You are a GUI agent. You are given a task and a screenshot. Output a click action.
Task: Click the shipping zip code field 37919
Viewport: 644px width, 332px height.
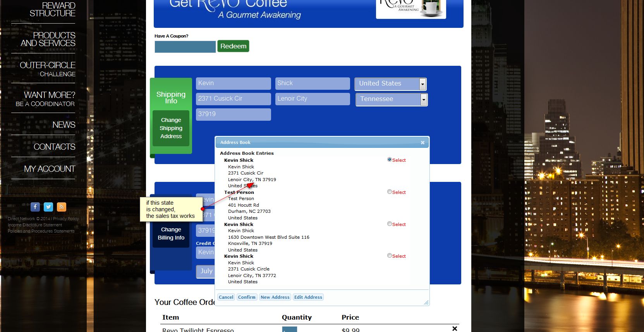pyautogui.click(x=234, y=114)
